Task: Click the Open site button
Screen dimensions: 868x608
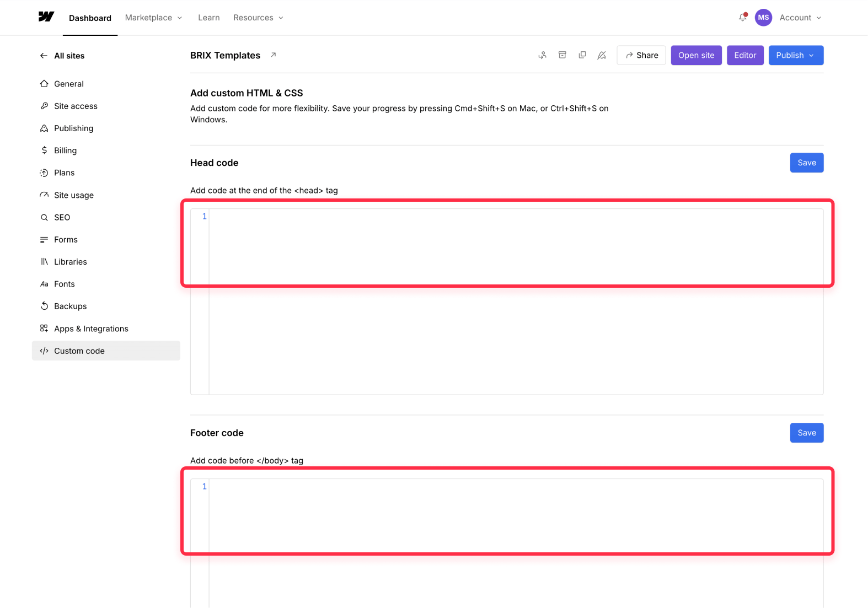Action: [x=696, y=55]
